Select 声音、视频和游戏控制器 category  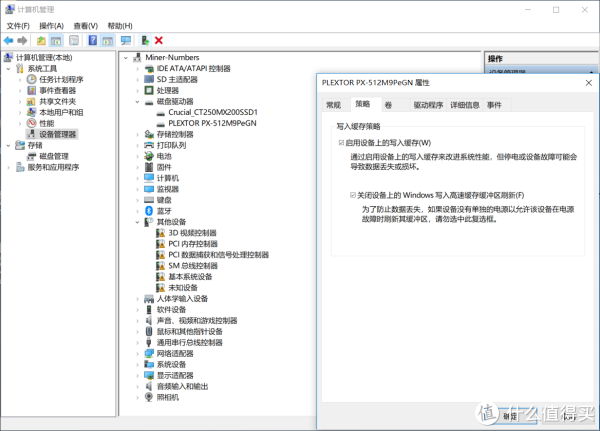[197, 320]
